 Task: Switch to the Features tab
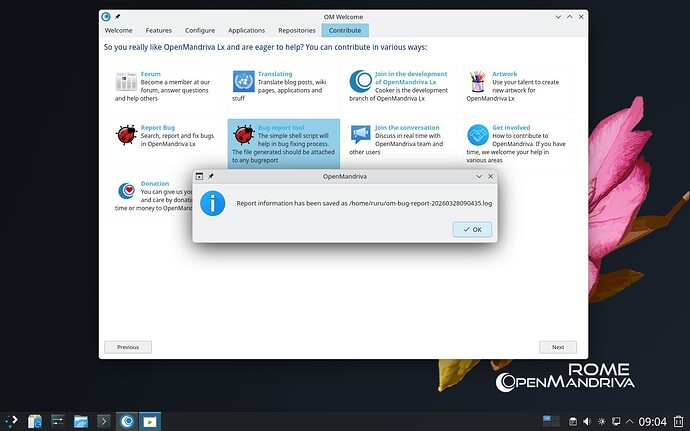tap(158, 30)
